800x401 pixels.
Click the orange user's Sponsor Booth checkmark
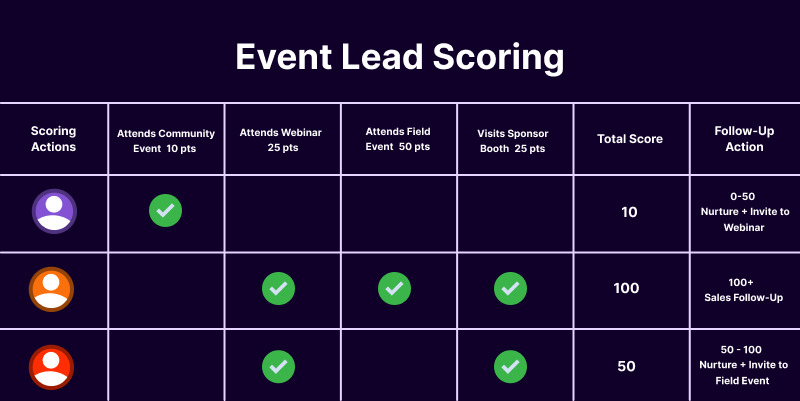[x=510, y=289]
